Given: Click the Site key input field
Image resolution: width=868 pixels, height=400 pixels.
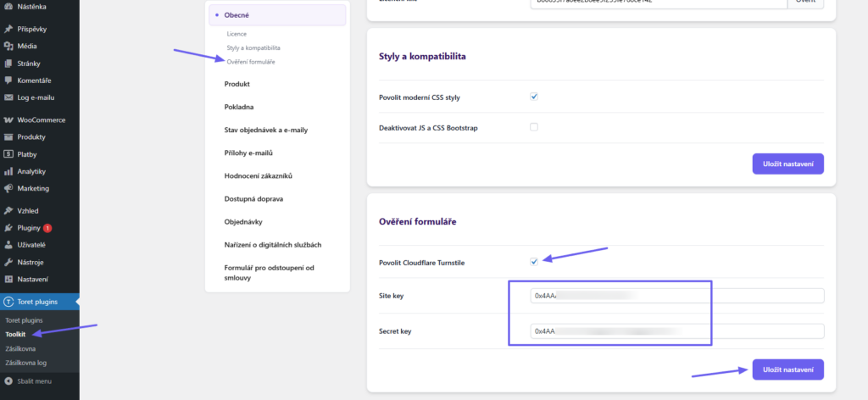Looking at the screenshot, I should tap(677, 296).
